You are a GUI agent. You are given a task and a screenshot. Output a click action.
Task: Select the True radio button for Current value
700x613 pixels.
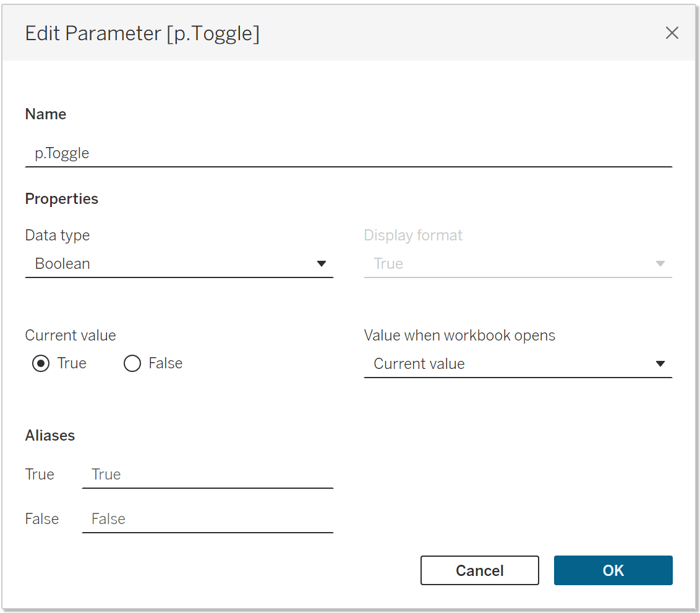(41, 363)
